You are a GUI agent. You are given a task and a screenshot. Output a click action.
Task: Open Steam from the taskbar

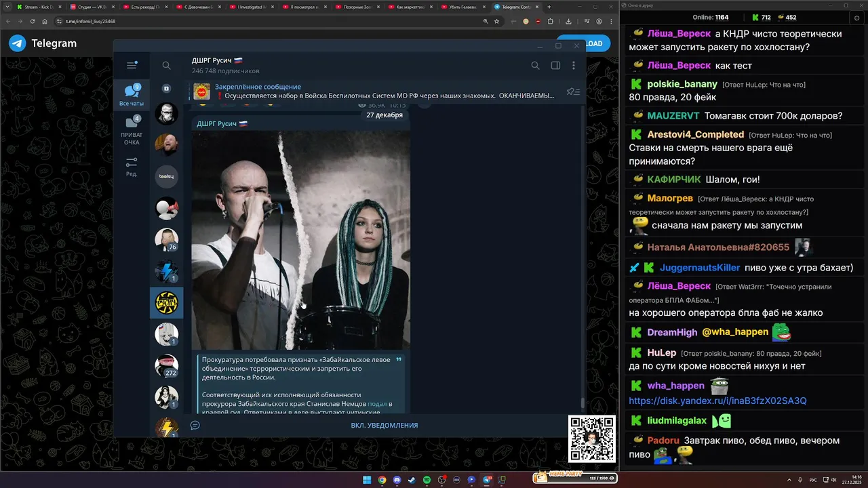click(x=412, y=480)
